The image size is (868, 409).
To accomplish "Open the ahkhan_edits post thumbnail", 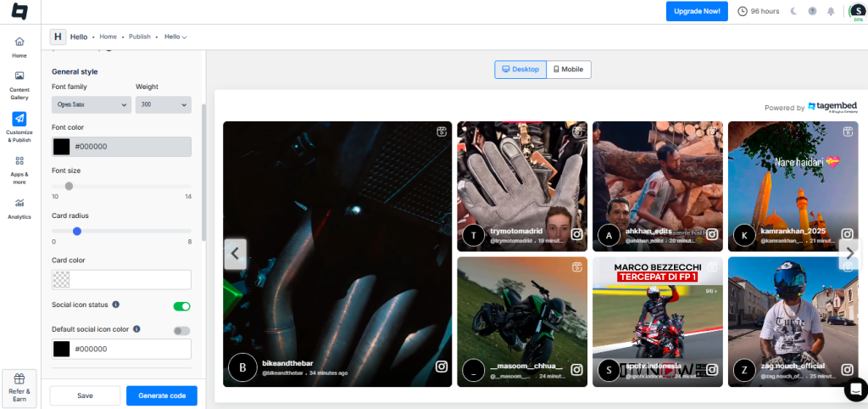I will coord(658,186).
